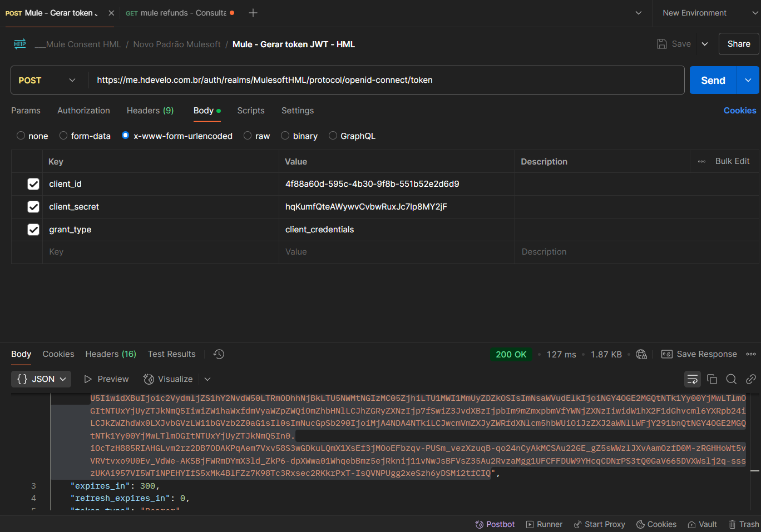Open a new request tab with plus icon

[253, 13]
